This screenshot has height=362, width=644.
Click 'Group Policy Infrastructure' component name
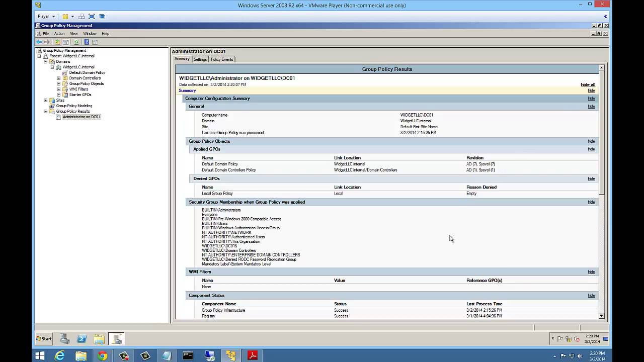223,310
